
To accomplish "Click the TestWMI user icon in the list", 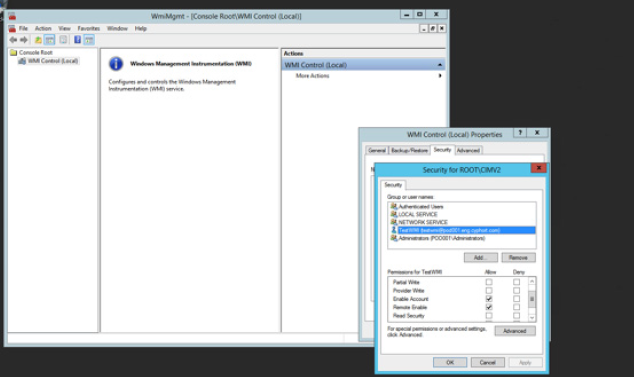I will pyautogui.click(x=393, y=230).
